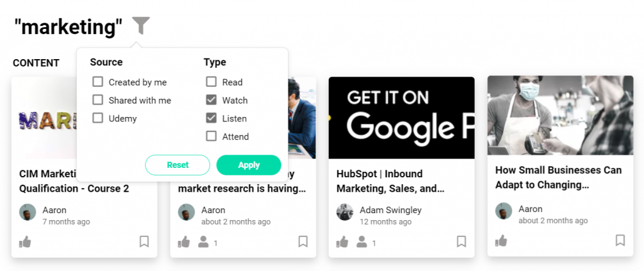Open the Google Play thumbnail on HubSpot card
This screenshot has width=644, height=271.
pos(401,118)
